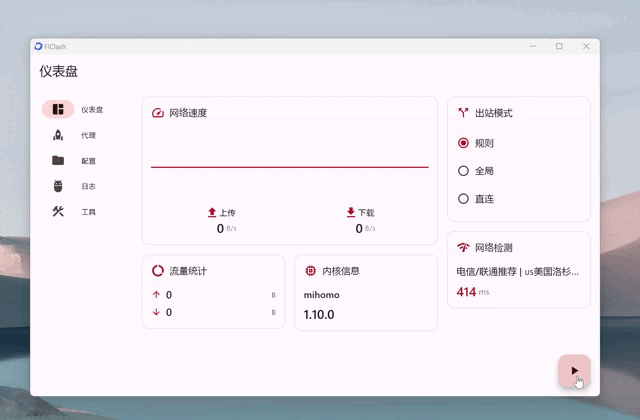Select the 直连 direct mode radio button
Image resolution: width=640 pixels, height=420 pixels.
coord(463,199)
